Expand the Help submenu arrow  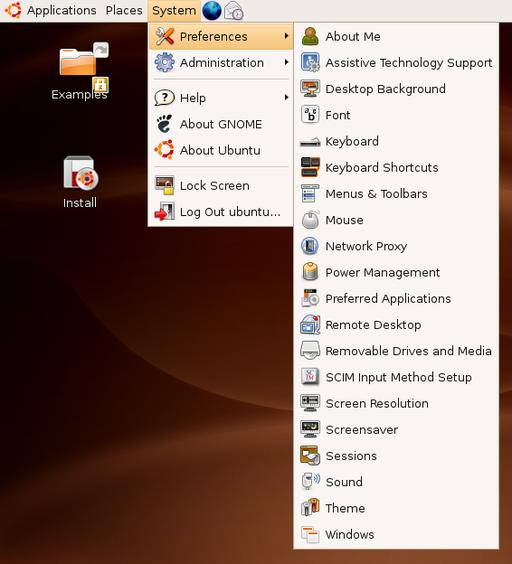click(286, 97)
